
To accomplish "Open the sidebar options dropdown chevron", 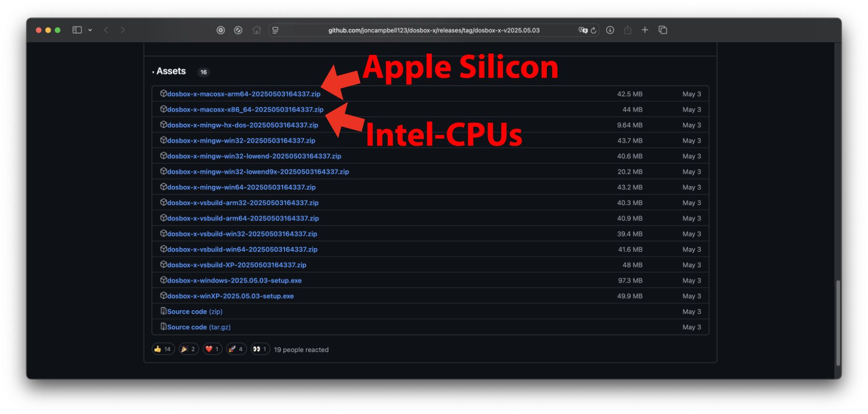I will tap(90, 30).
